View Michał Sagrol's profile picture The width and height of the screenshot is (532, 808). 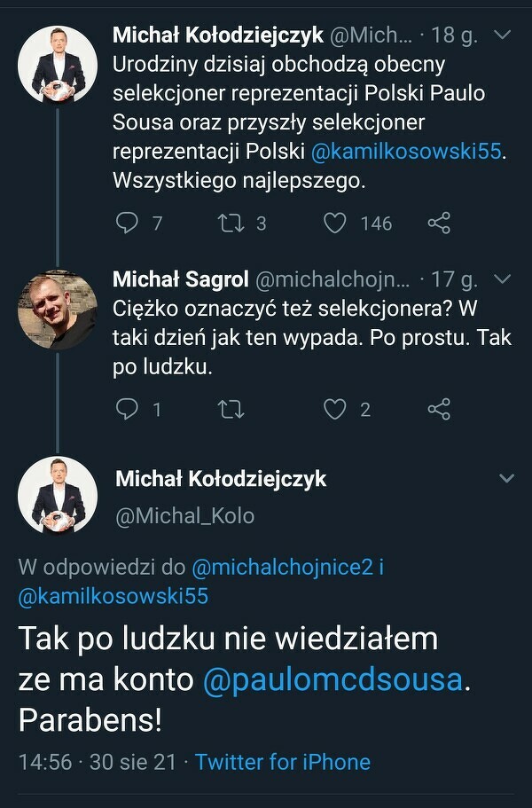click(57, 310)
